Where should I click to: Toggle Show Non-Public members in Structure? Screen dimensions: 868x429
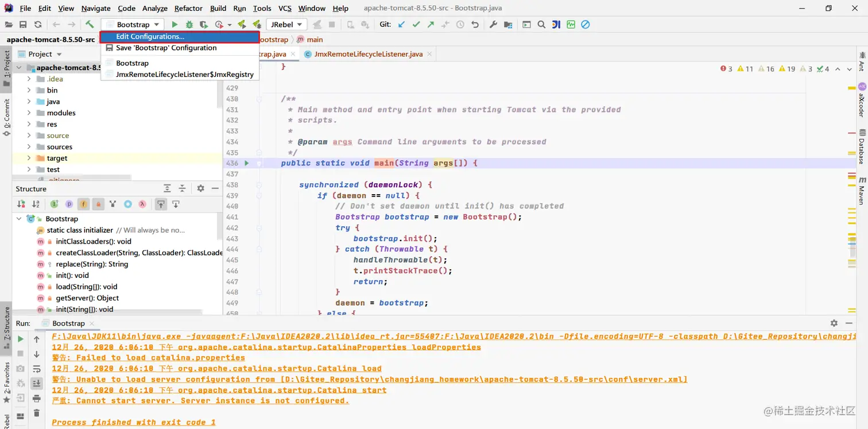tap(98, 204)
